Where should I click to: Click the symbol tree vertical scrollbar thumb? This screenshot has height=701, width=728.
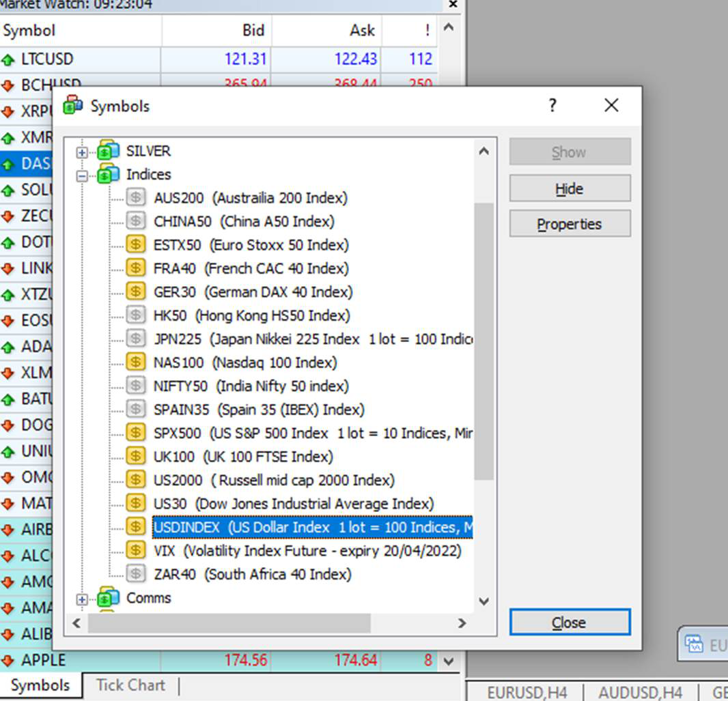tap(484, 341)
